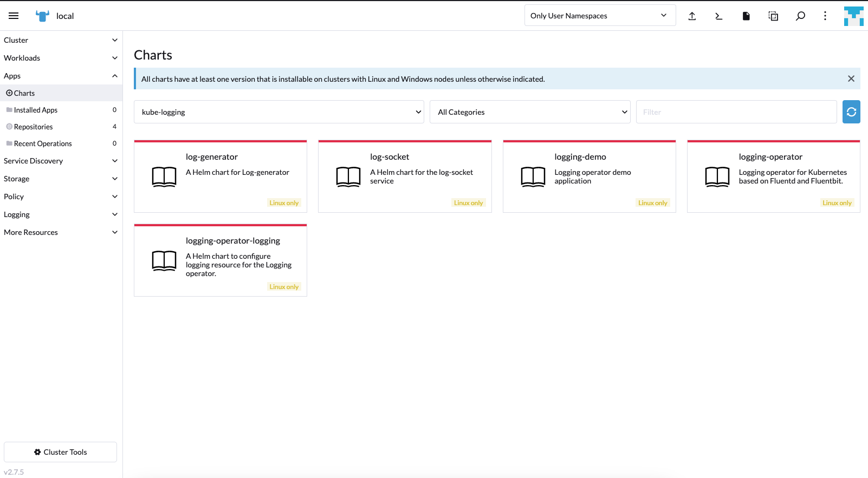Copy KubeConfig to clipboard icon
This screenshot has height=478, width=868.
click(773, 16)
